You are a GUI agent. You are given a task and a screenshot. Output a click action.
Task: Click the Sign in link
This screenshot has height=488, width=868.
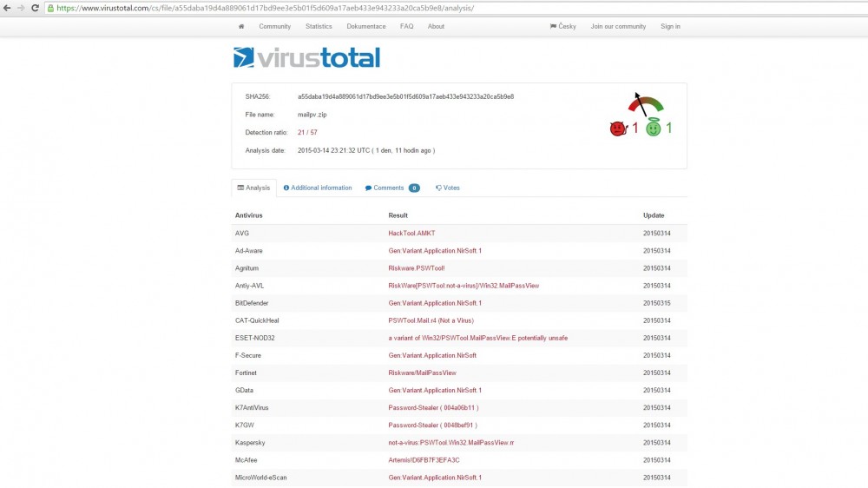670,27
